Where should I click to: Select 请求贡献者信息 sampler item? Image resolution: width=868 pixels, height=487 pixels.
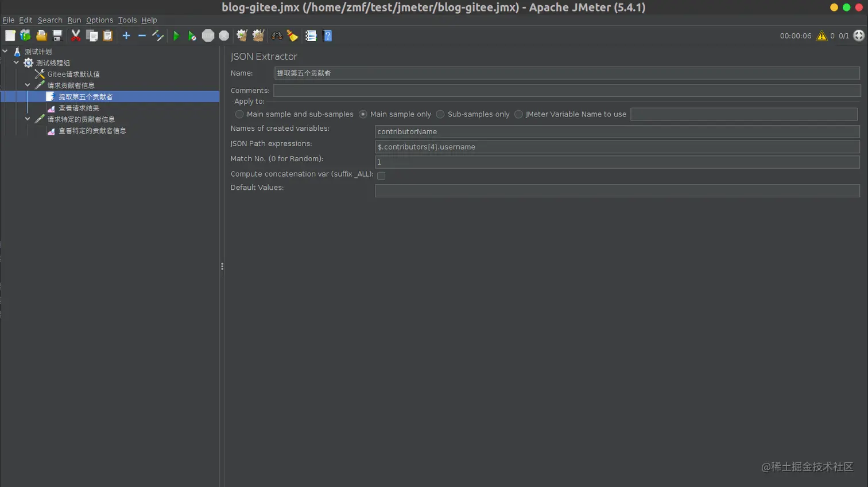71,85
